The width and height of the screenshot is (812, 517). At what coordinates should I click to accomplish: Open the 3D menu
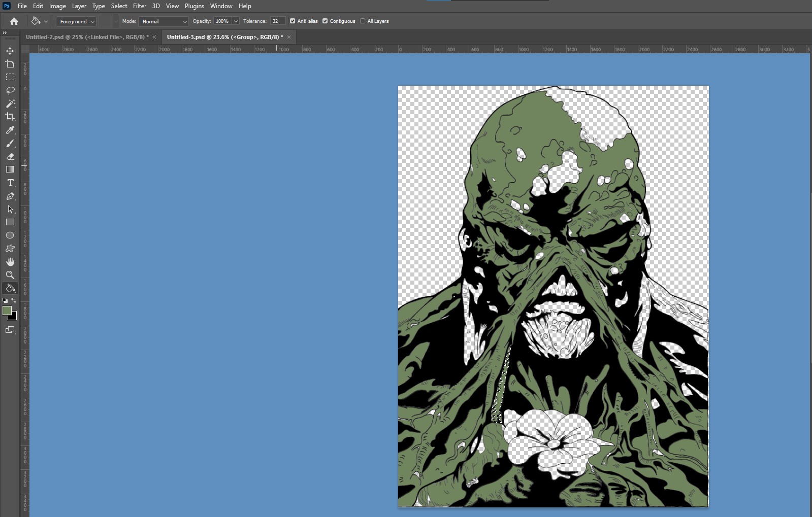[156, 6]
